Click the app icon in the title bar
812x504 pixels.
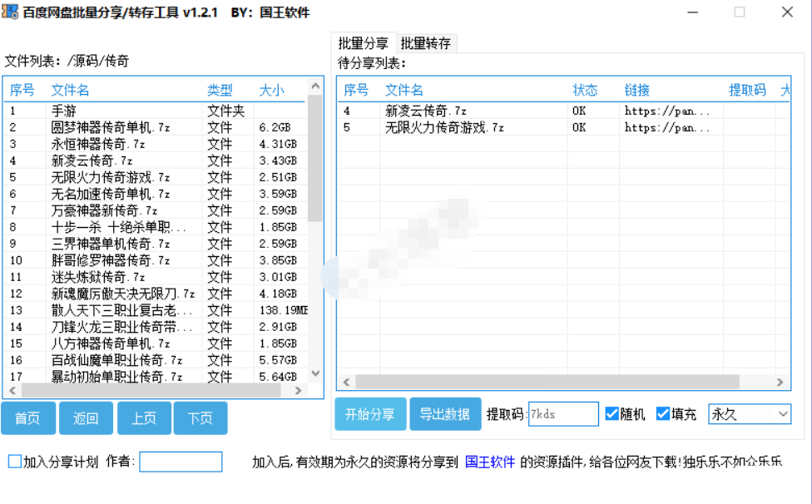(x=10, y=12)
